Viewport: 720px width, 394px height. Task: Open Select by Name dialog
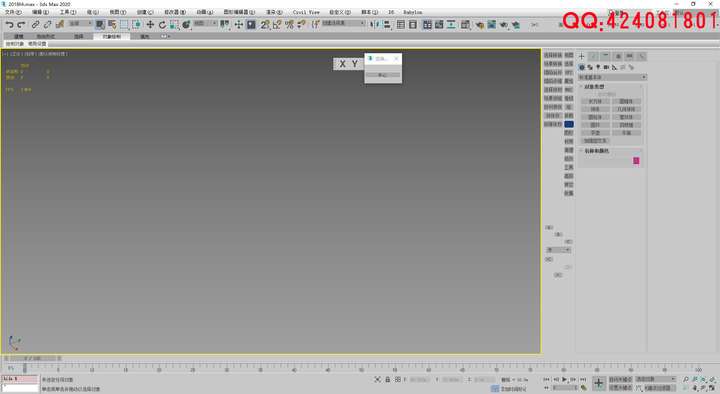112,25
